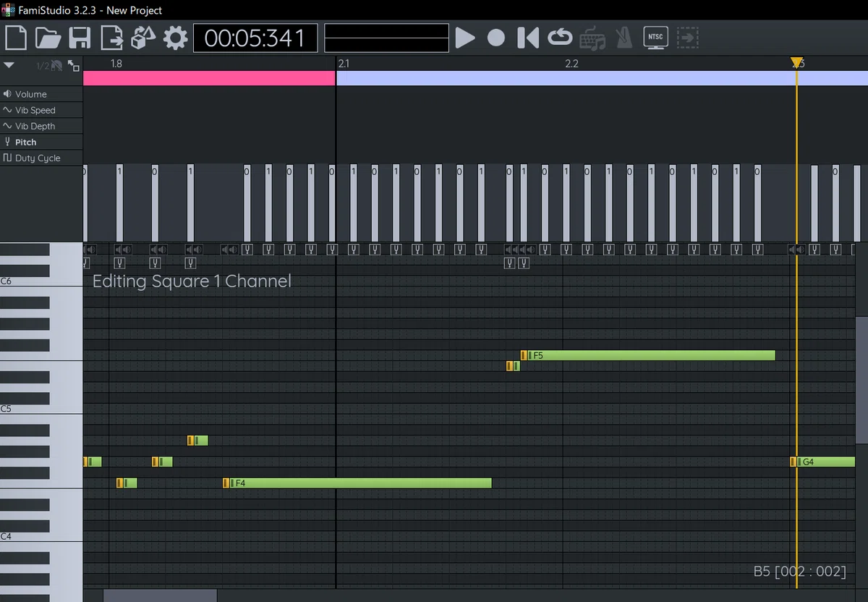This screenshot has height=602, width=868.
Task: Toggle note snapping
Action: (x=57, y=66)
